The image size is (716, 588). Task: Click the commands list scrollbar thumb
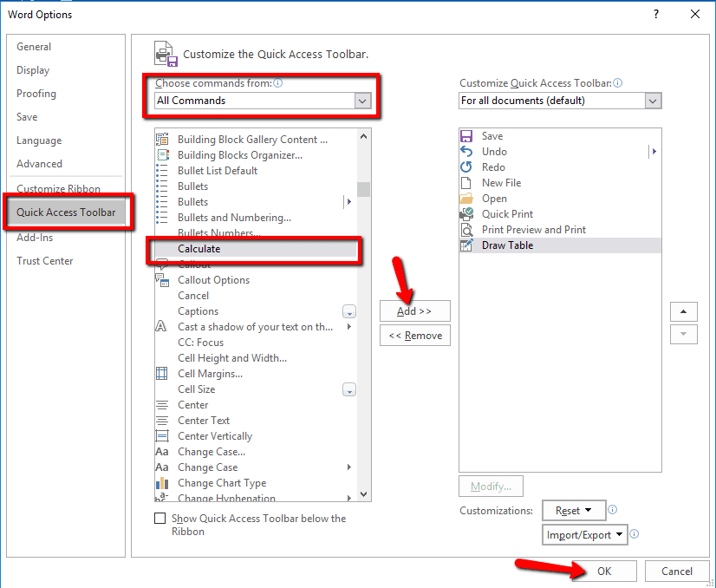[x=363, y=189]
